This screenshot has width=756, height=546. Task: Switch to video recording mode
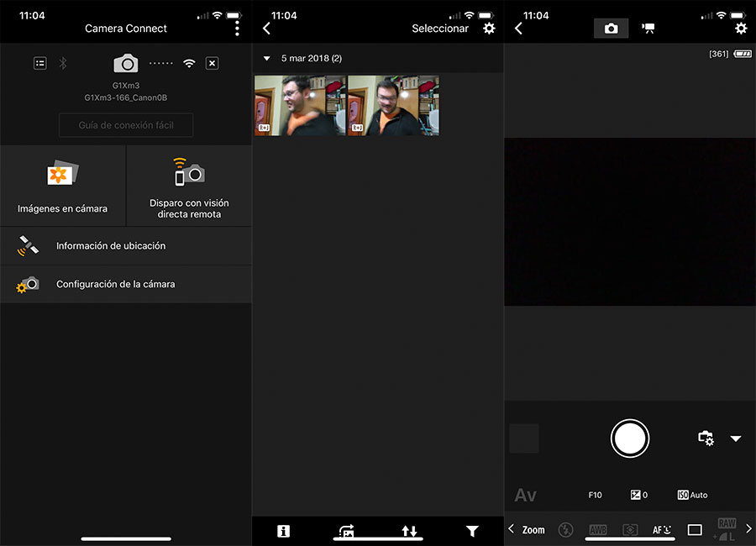(648, 29)
